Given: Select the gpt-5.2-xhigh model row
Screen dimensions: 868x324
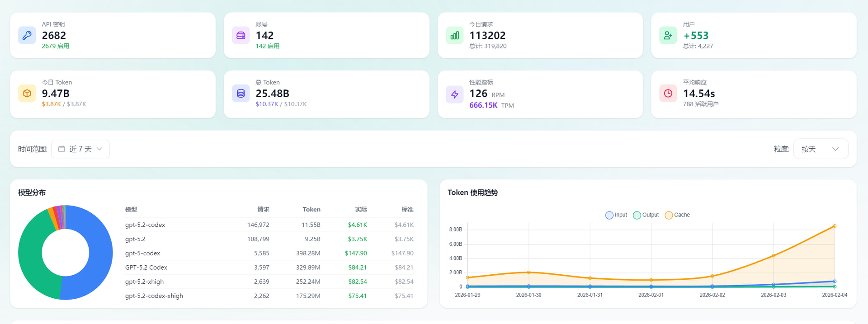Looking at the screenshot, I should [x=269, y=282].
